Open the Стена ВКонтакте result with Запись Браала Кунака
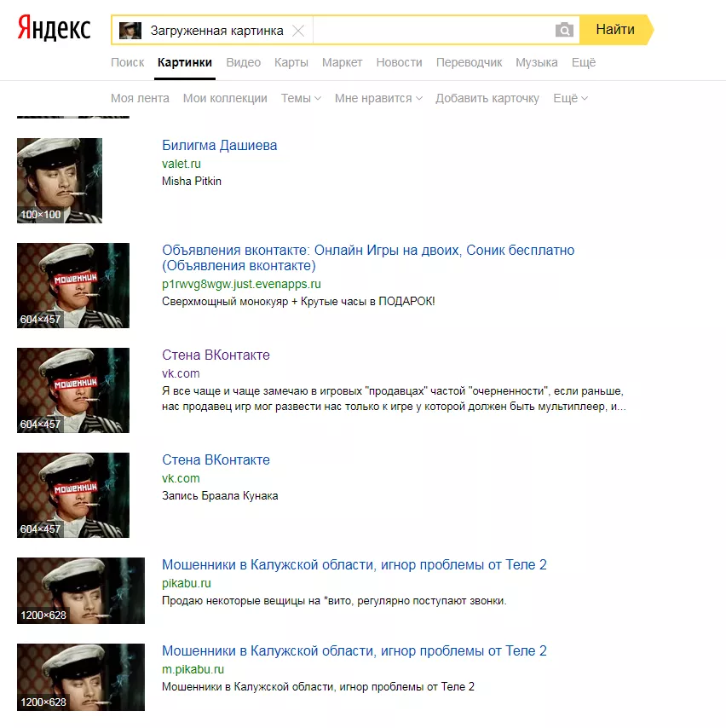Image resolution: width=726 pixels, height=728 pixels. [x=216, y=460]
